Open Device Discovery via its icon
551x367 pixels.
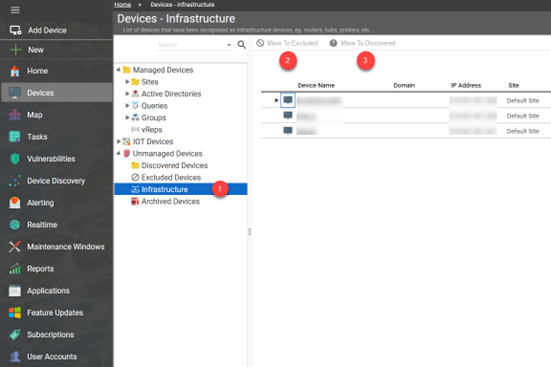[15, 181]
